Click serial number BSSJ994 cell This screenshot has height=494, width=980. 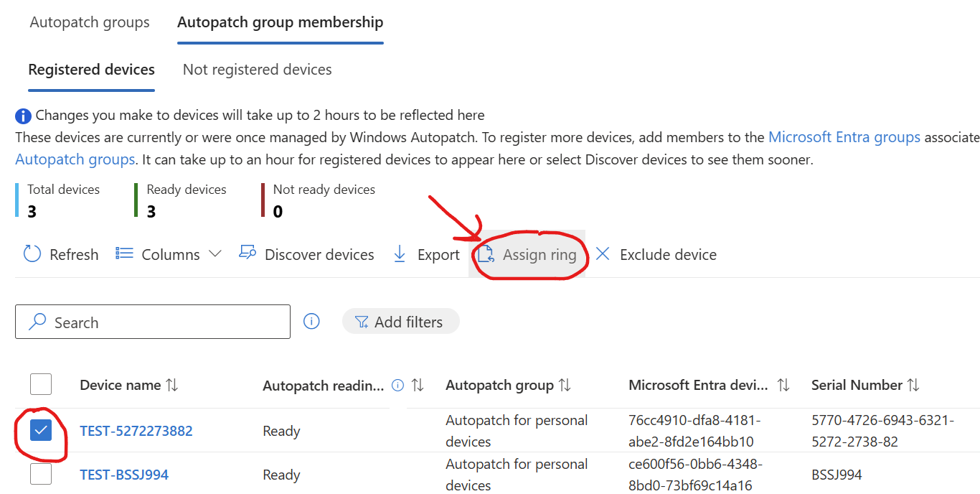click(837, 475)
